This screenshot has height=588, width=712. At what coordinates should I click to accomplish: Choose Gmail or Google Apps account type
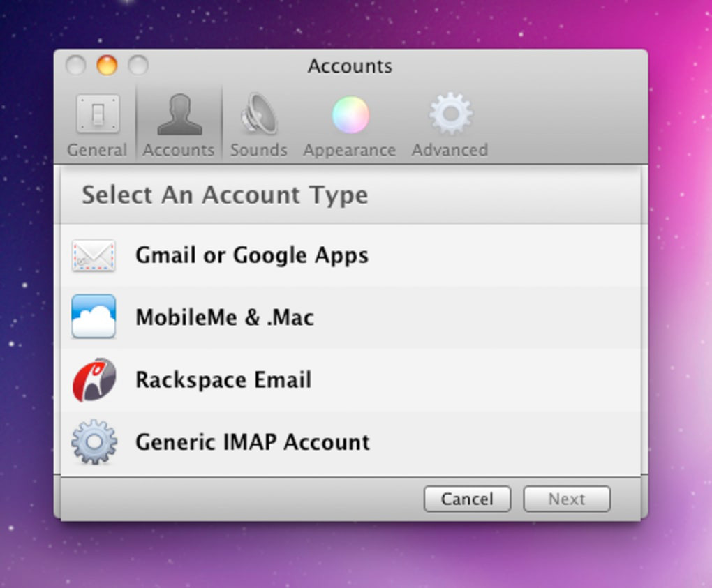pyautogui.click(x=350, y=255)
